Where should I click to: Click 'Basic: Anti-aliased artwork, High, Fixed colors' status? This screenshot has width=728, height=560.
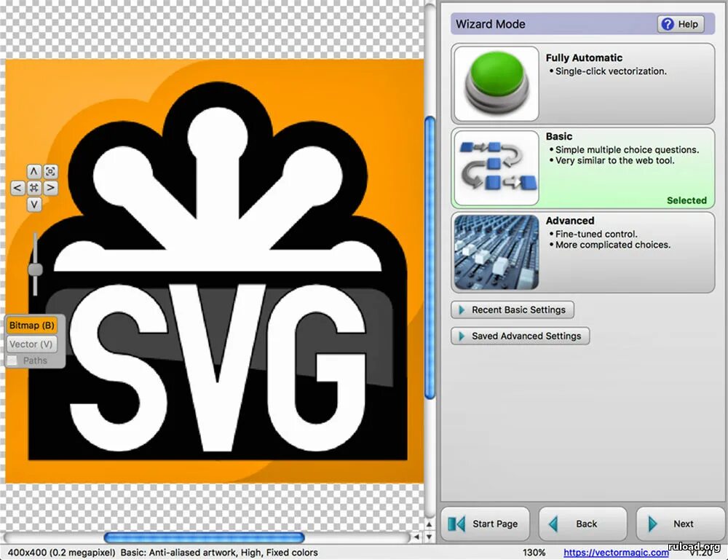(219, 553)
